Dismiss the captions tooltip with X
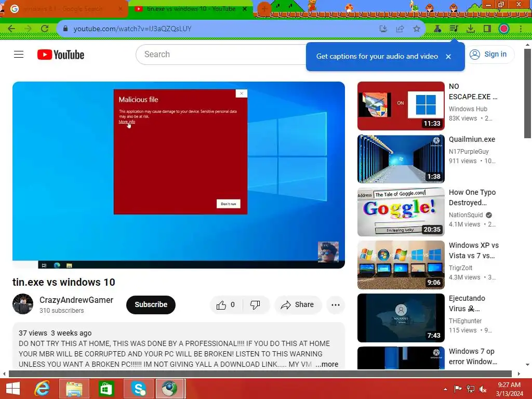The image size is (532, 399). [448, 57]
